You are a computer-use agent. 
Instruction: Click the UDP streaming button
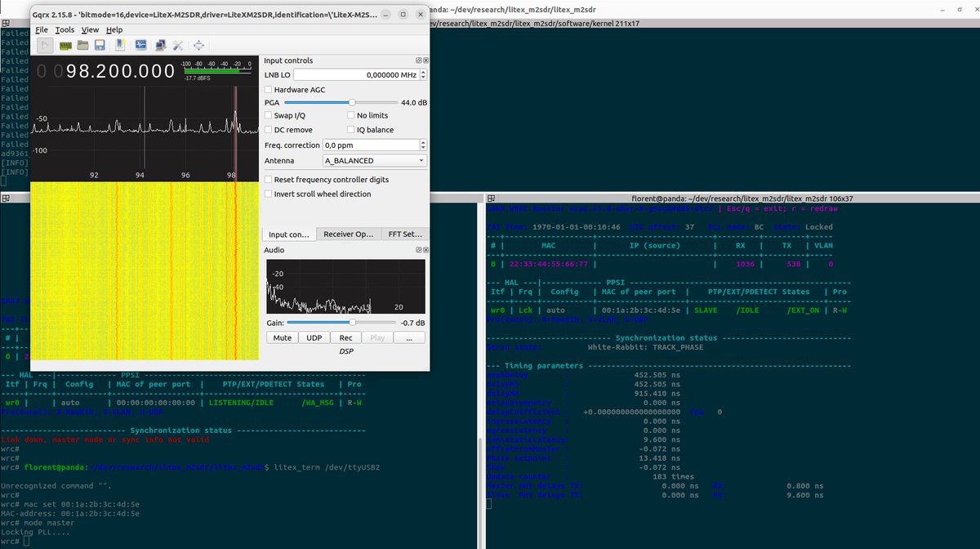point(314,337)
